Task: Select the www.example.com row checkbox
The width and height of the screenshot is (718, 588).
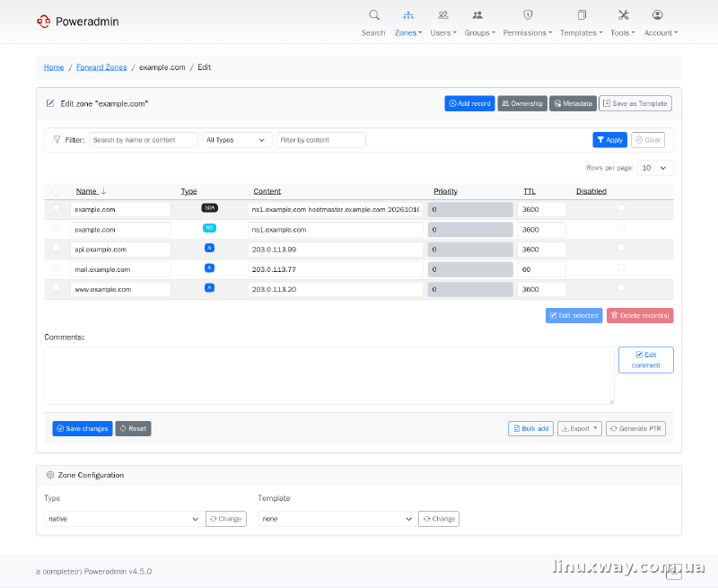Action: coord(57,287)
